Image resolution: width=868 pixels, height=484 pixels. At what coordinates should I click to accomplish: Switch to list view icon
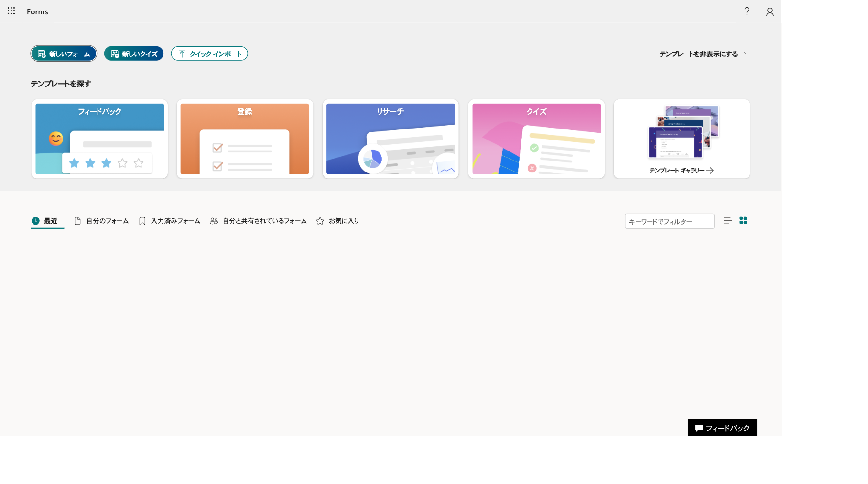(x=727, y=220)
